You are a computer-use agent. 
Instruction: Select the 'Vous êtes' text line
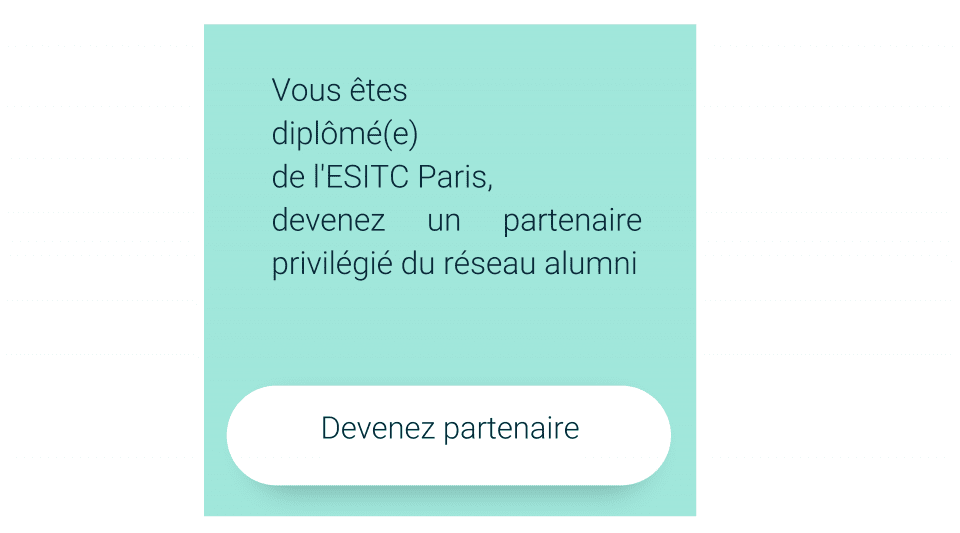339,91
